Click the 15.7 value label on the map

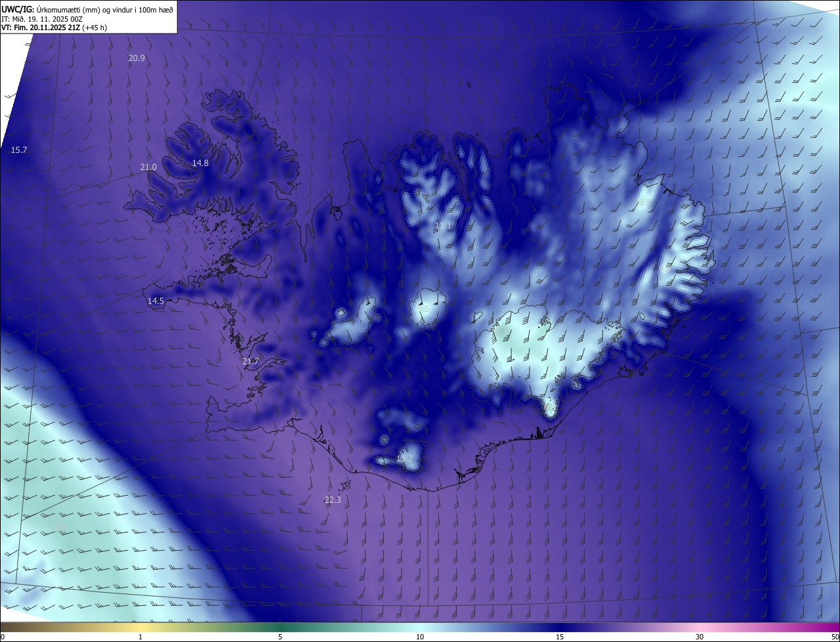[19, 150]
